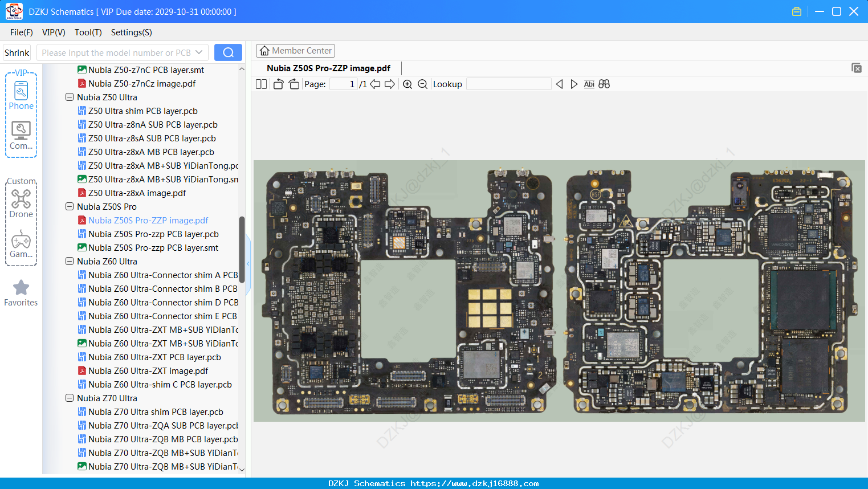The height and width of the screenshot is (489, 868).
Task: Toggle the Abi match text option
Action: coord(589,84)
